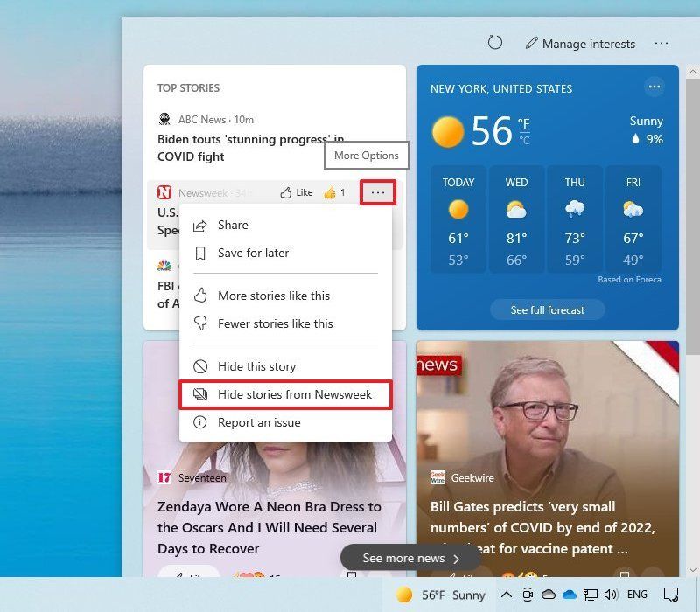700x612 pixels.
Task: Click the volume speaker icon in the taskbar
Action: point(610,595)
